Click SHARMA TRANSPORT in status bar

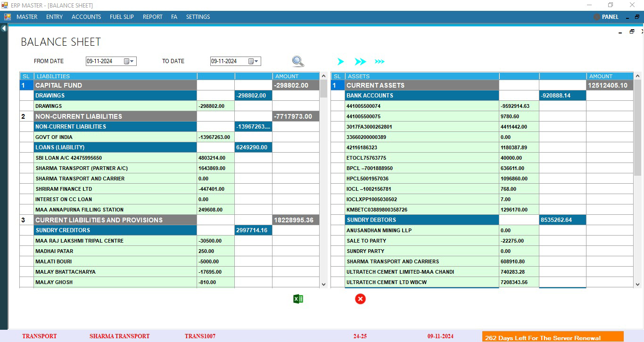[x=119, y=336]
